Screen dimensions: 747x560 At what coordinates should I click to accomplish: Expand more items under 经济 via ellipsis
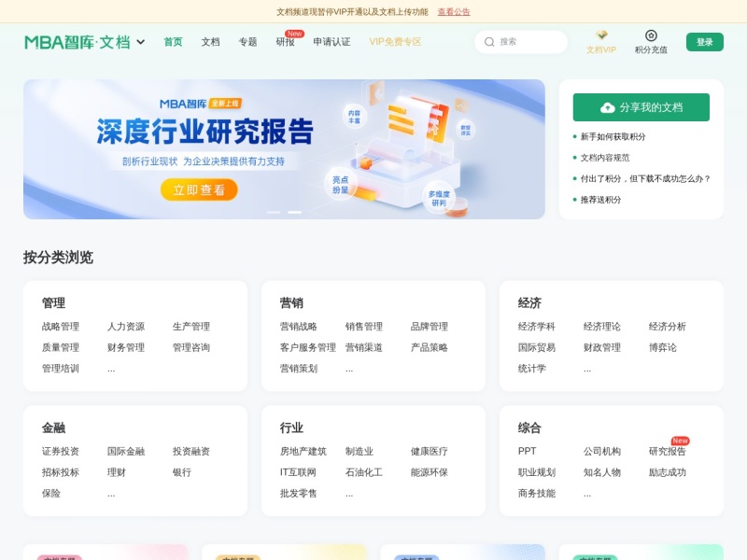point(587,369)
